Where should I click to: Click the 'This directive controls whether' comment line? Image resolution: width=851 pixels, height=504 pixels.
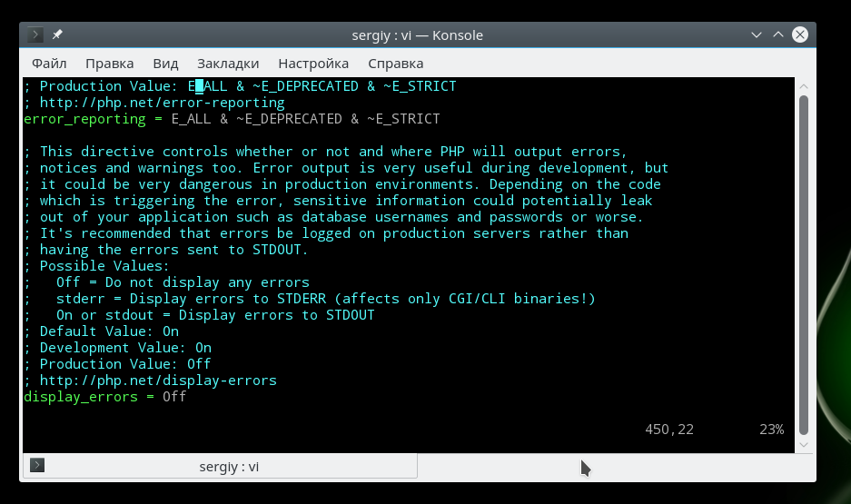[x=325, y=152]
